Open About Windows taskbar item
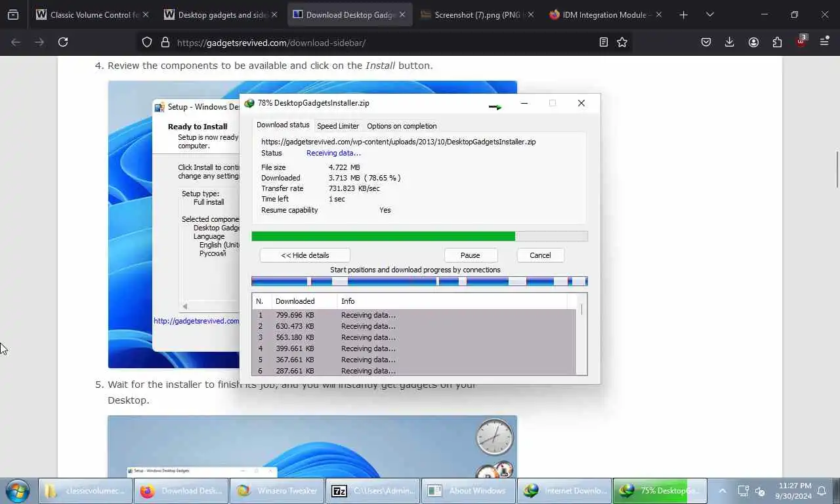This screenshot has width=840, height=504. [x=469, y=491]
